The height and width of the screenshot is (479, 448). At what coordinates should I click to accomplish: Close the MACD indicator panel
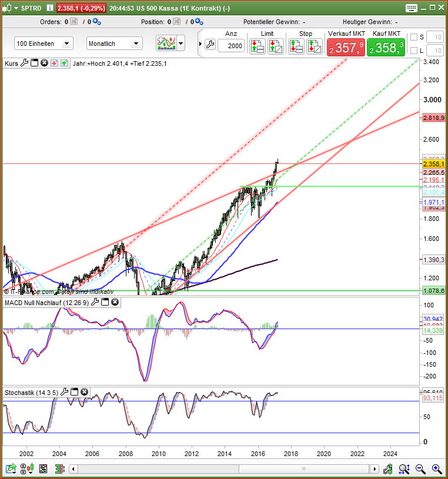tap(115, 302)
